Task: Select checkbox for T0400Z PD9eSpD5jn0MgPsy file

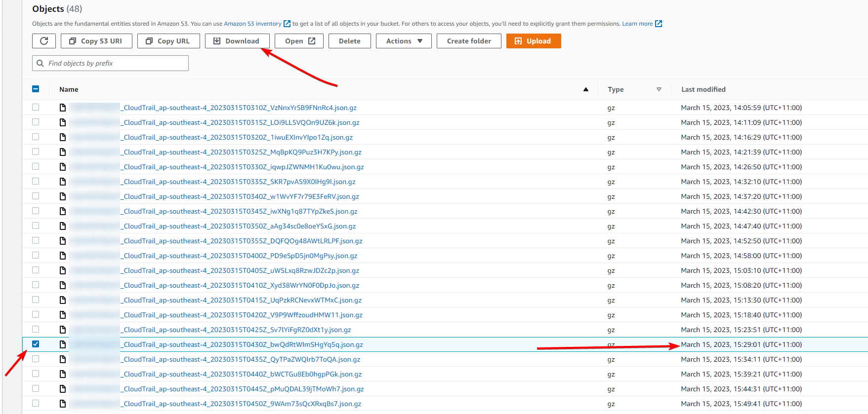Action: [x=36, y=255]
